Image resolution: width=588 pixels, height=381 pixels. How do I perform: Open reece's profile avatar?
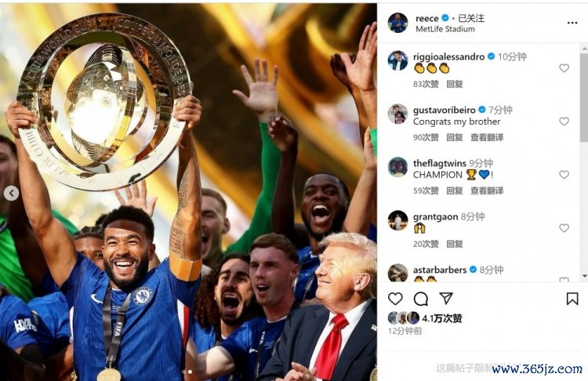coord(397,23)
